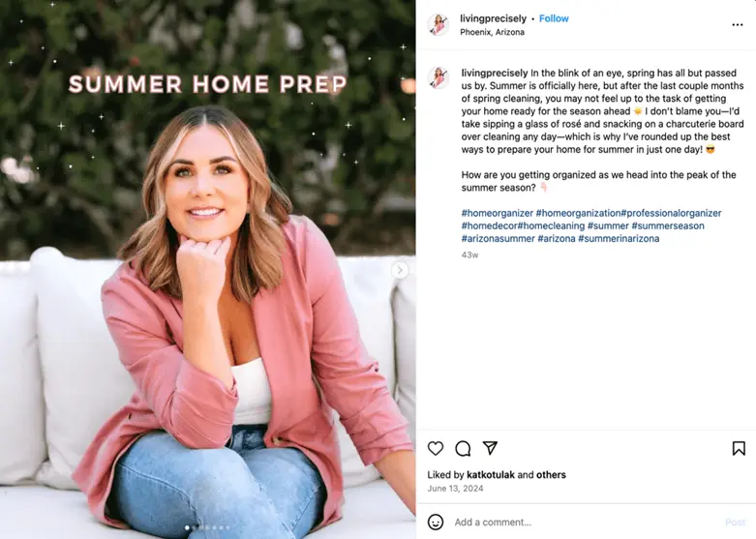Open livingprecisely avatar in header

click(x=438, y=24)
